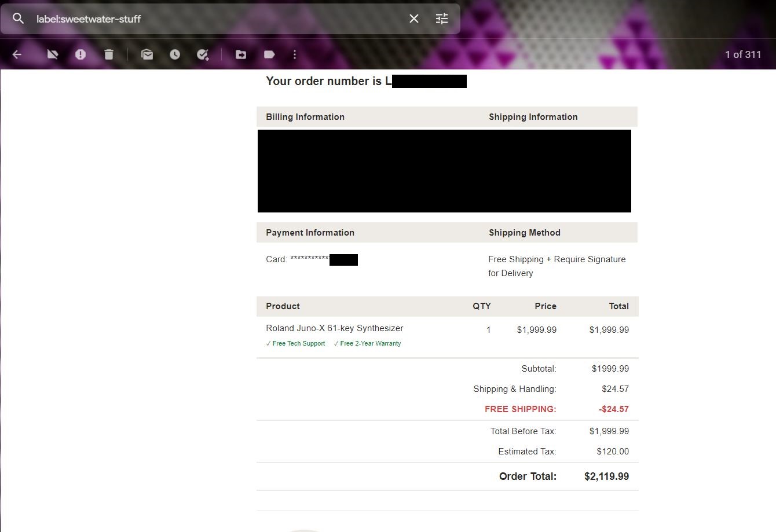776x532 pixels.
Task: Clear the search with the X icon
Action: click(414, 19)
